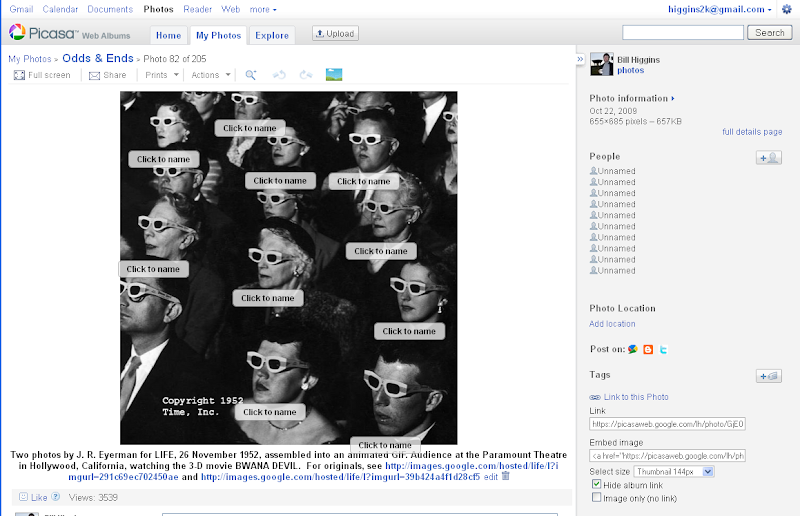The height and width of the screenshot is (516, 800).
Task: Open the Google settings gear icon
Action: coord(787,9)
